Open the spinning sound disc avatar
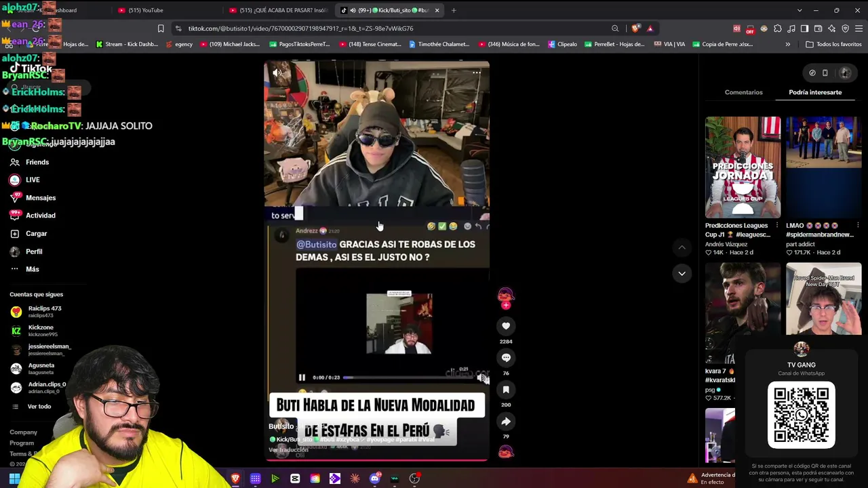Viewport: 868px width, 488px height. (506, 452)
